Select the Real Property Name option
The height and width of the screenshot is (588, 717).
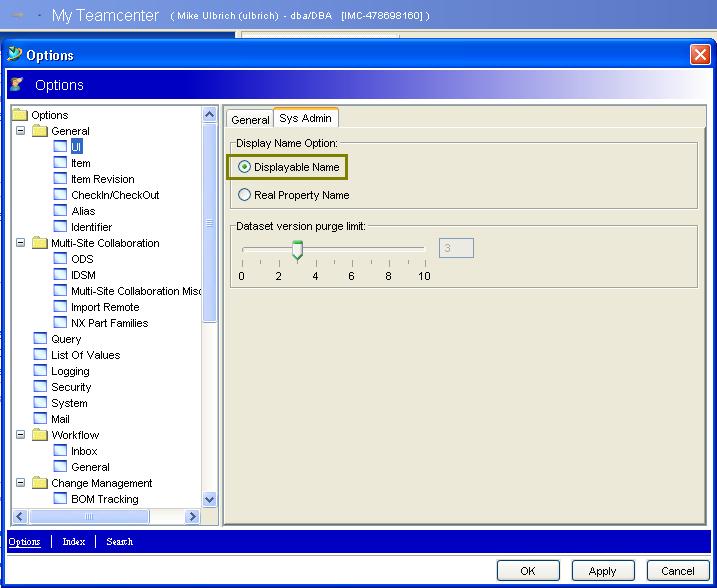[244, 195]
